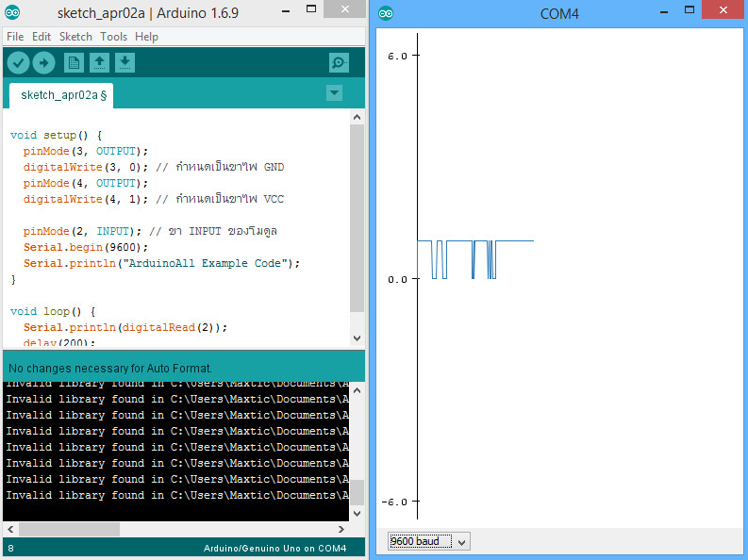This screenshot has height=560, width=748.
Task: Click the 0.0 axis label in plotter
Action: tap(397, 279)
